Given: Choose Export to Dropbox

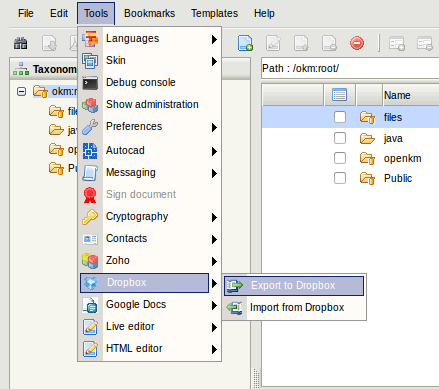Looking at the screenshot, I should [294, 286].
